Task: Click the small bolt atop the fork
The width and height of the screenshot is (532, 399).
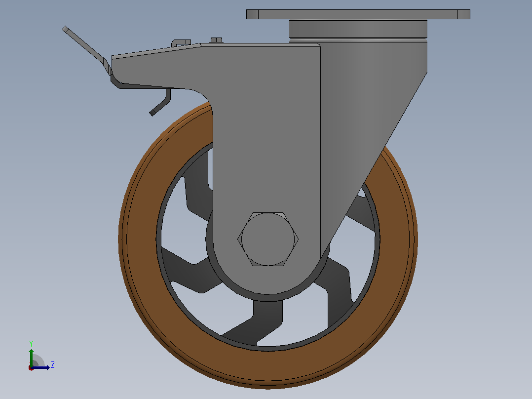Action: [x=217, y=40]
